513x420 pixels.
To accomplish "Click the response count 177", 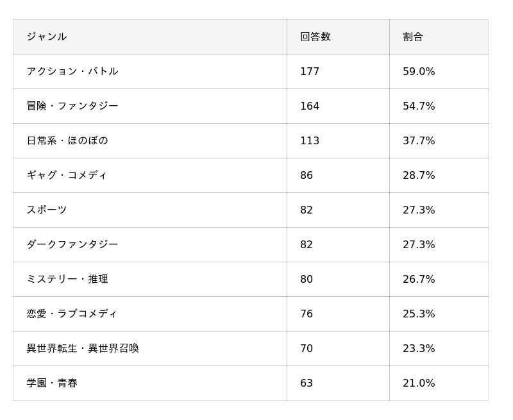I will 310,71.
